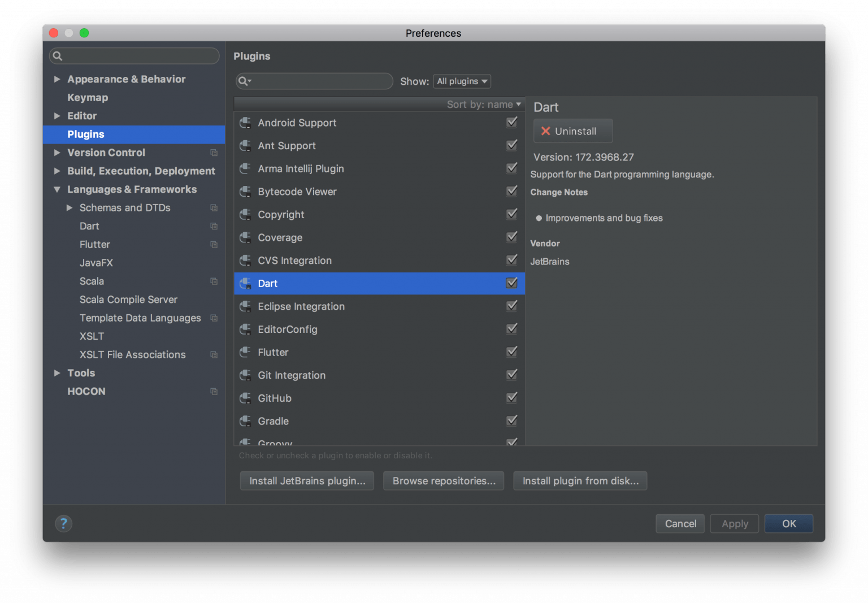This screenshot has width=868, height=603.
Task: Click the project-level icon next to HOCON
Action: coord(214,391)
